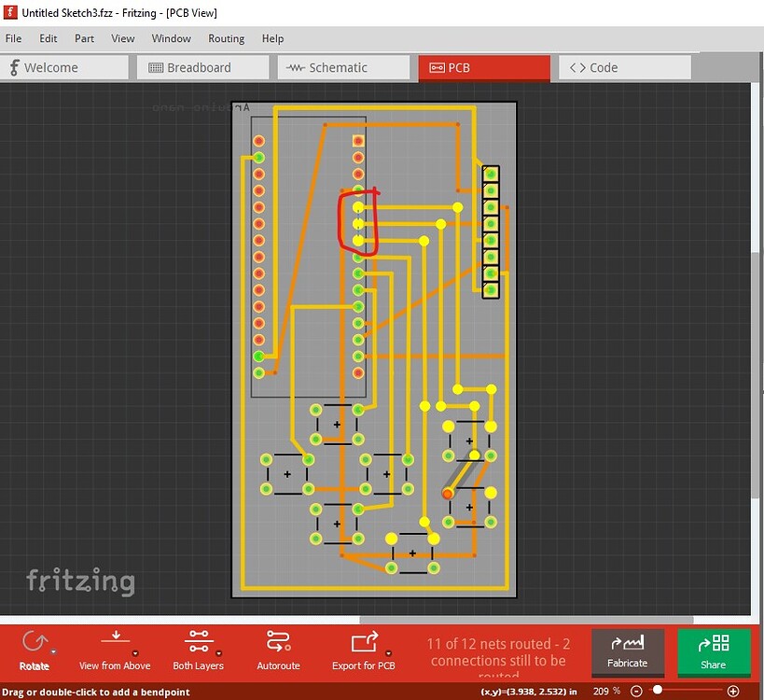
Task: Open the Export for PCB dropdown arrow
Action: (388, 653)
